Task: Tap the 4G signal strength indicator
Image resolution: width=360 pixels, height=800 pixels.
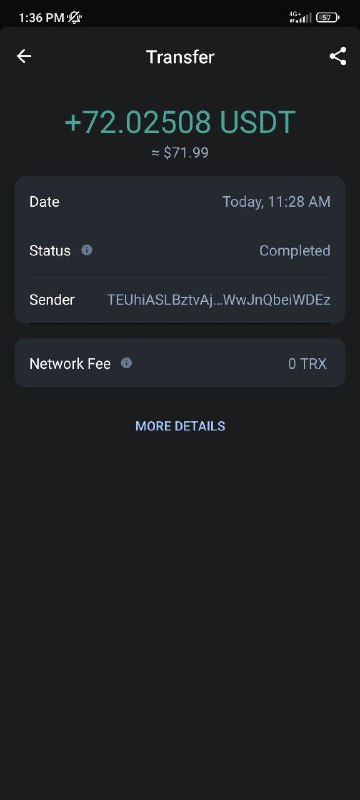Action: point(300,17)
